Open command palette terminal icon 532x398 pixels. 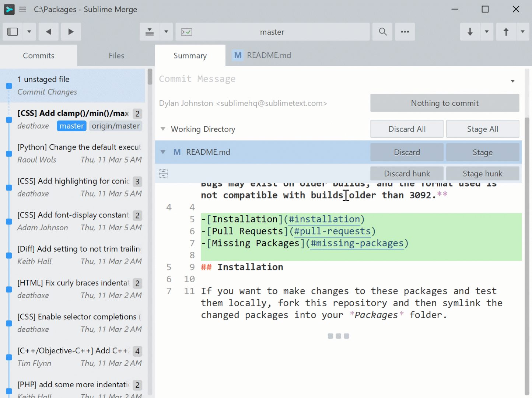[x=186, y=32]
